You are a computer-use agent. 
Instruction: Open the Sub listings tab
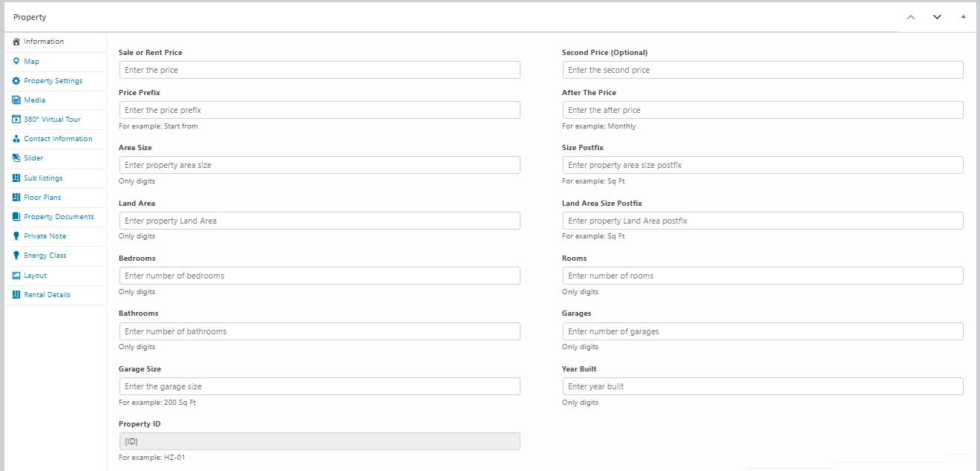tap(56, 178)
